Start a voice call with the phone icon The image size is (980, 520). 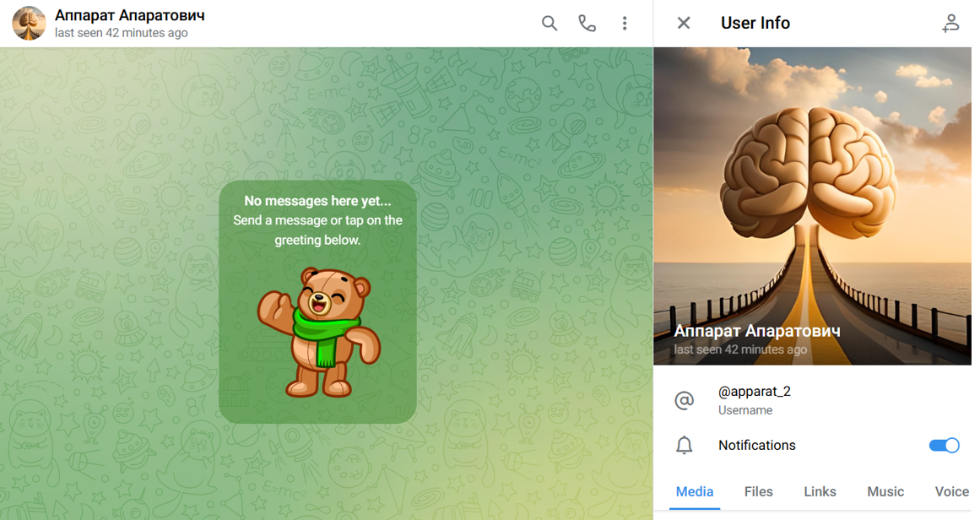coord(587,24)
